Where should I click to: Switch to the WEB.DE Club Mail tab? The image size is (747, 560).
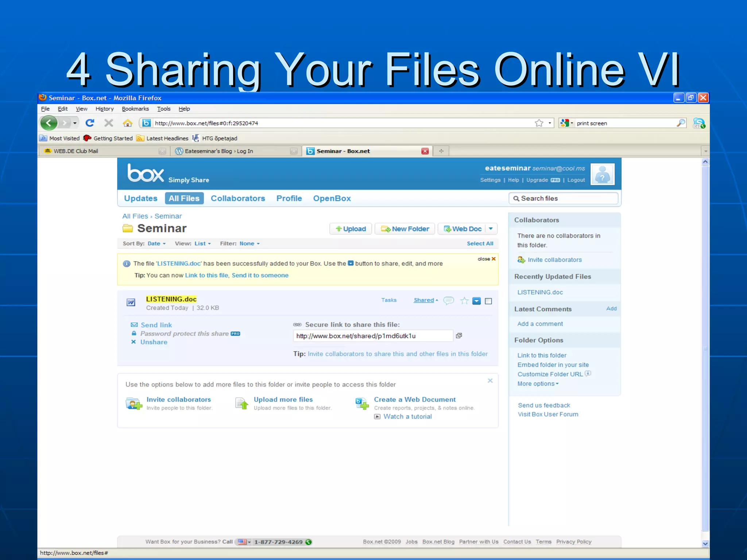[x=104, y=151]
